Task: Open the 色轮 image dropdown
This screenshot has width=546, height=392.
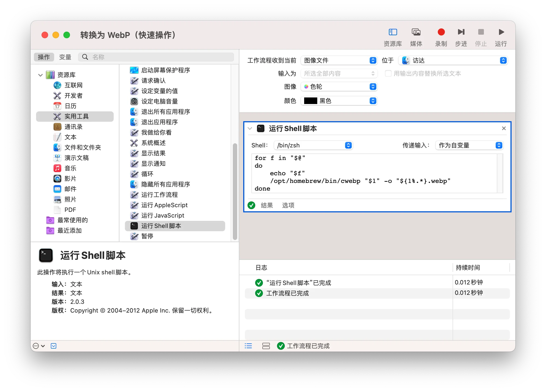Action: [x=339, y=87]
